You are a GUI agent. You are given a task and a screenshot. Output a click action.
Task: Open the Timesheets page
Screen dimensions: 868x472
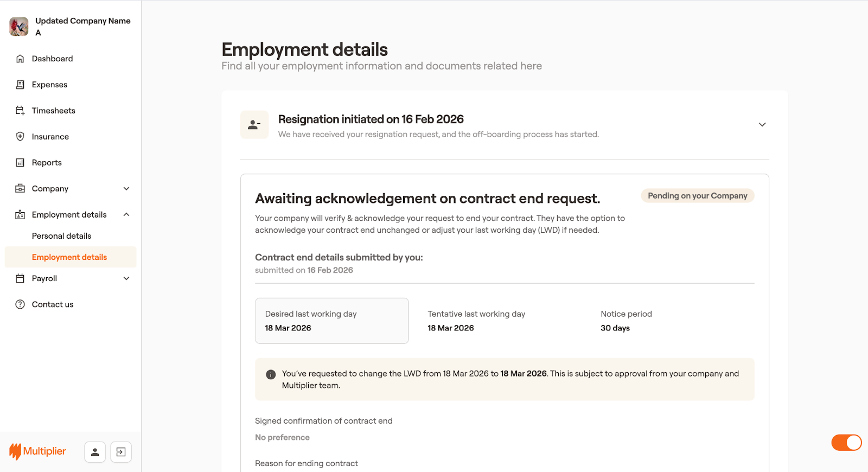[53, 111]
